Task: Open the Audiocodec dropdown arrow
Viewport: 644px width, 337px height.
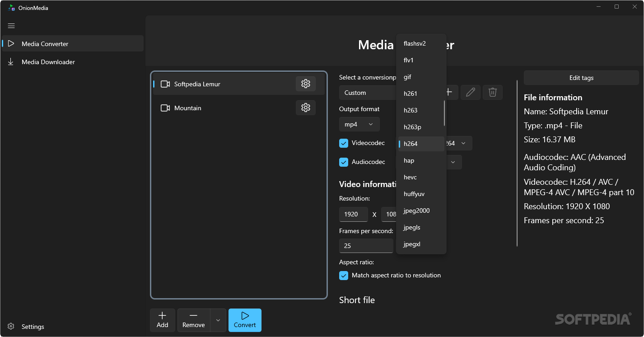Action: pos(453,162)
